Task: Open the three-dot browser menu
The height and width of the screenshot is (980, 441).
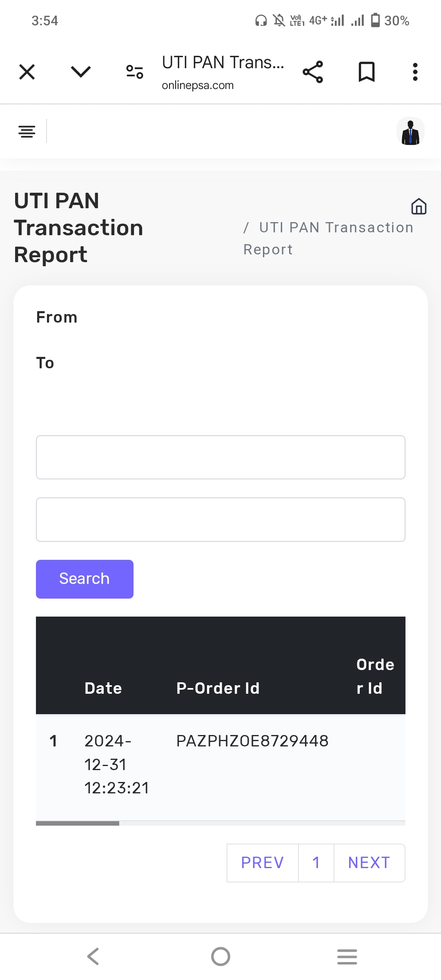Action: coord(415,72)
